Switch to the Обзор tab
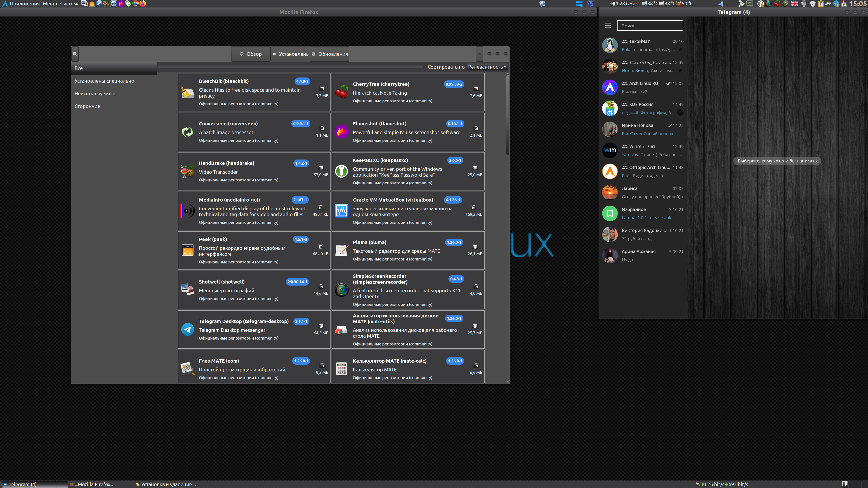Viewport: 868px width, 488px height. pos(251,54)
